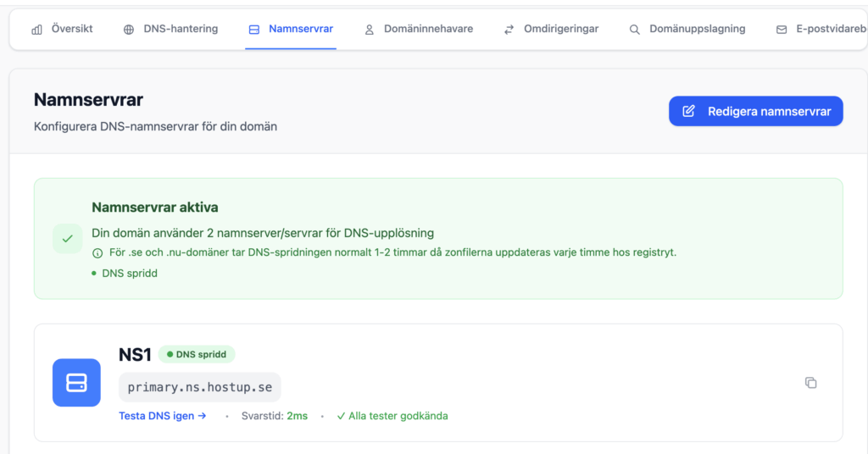The width and height of the screenshot is (868, 454).
Task: Click the green checkmark status icon
Action: tap(67, 239)
